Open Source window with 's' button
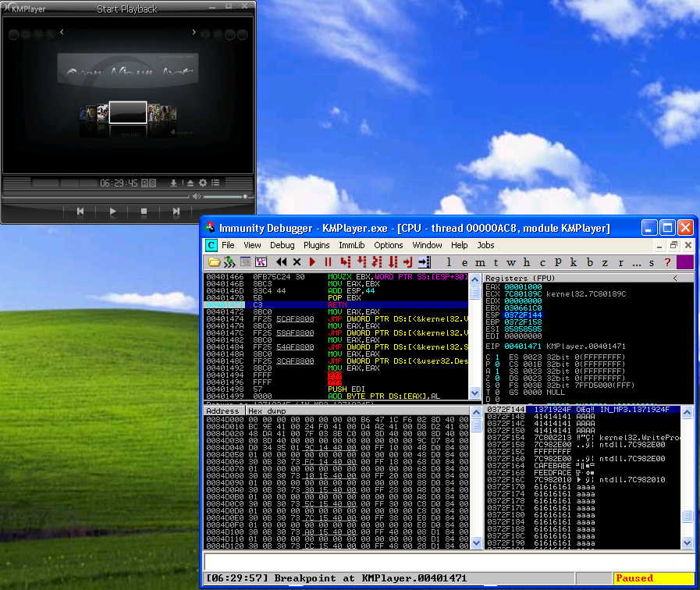This screenshot has width=700, height=590. point(652,262)
